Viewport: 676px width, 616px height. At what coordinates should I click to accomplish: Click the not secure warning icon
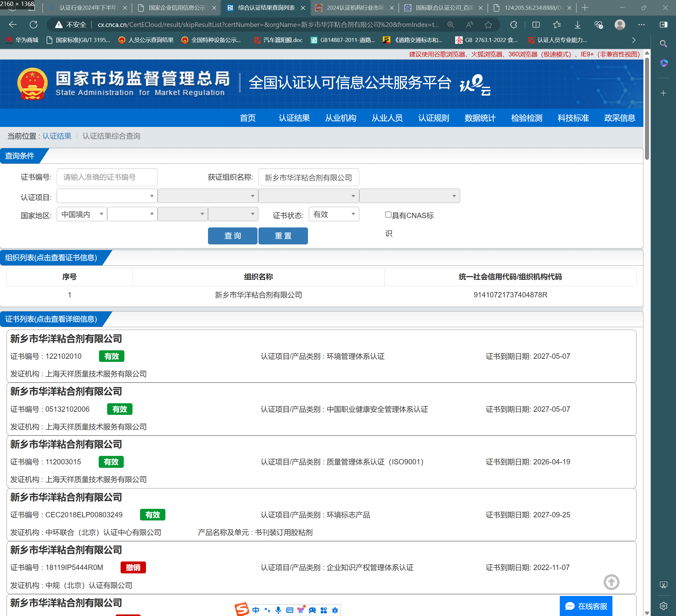(59, 24)
